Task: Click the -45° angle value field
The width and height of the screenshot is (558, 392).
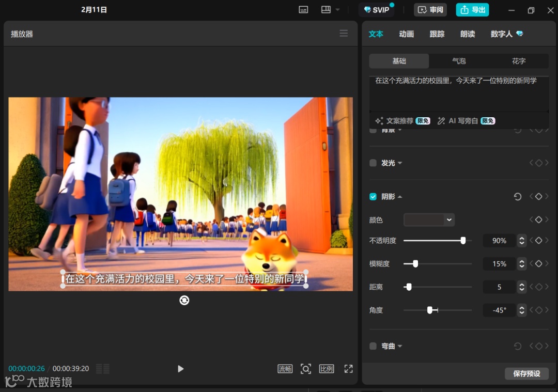Action: pos(499,310)
